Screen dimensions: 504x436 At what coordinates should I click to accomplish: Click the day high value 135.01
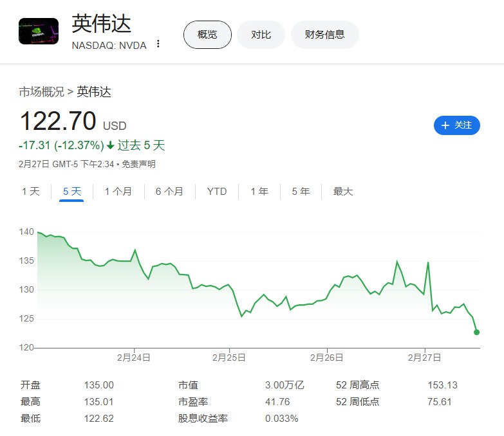pyautogui.click(x=98, y=402)
